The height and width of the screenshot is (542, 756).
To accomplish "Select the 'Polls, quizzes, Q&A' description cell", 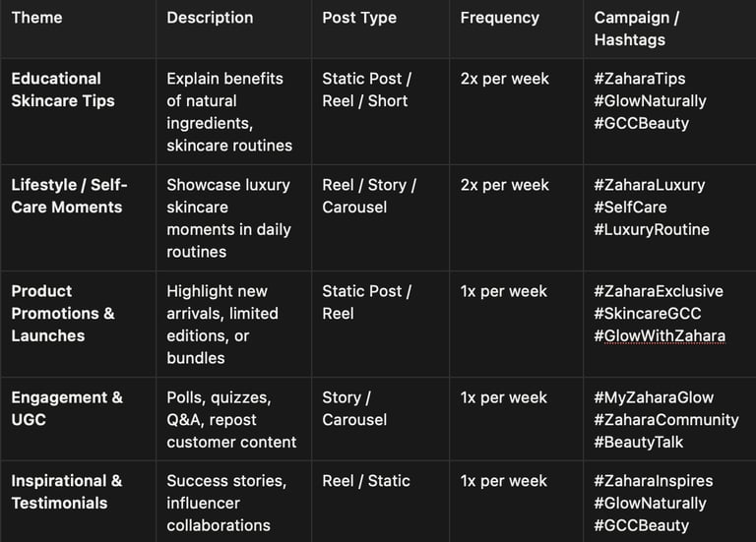I will click(x=234, y=419).
